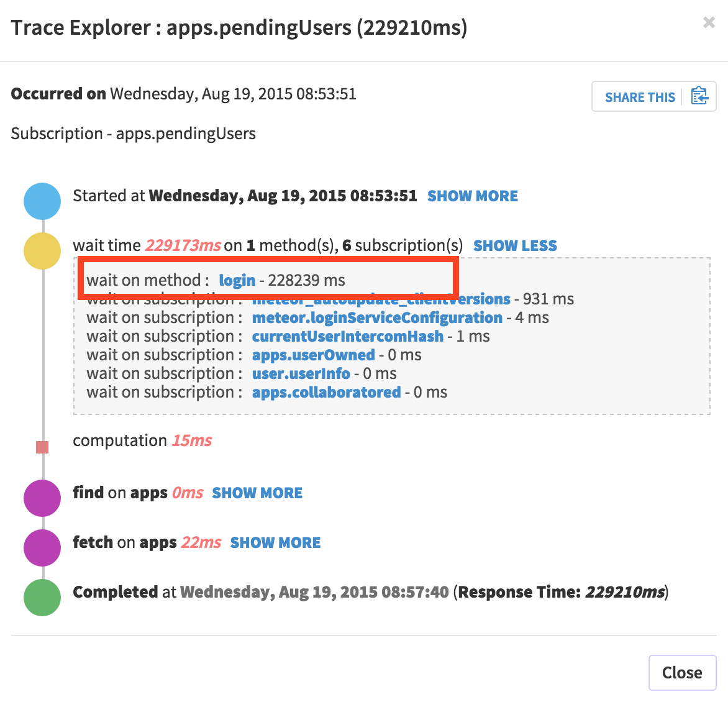Image resolution: width=728 pixels, height=702 pixels.
Task: Click the purple find on apps circle
Action: click(x=42, y=498)
